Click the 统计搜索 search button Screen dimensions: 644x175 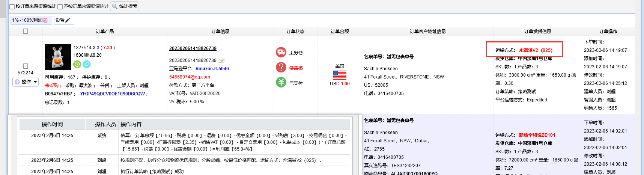click(x=125, y=6)
